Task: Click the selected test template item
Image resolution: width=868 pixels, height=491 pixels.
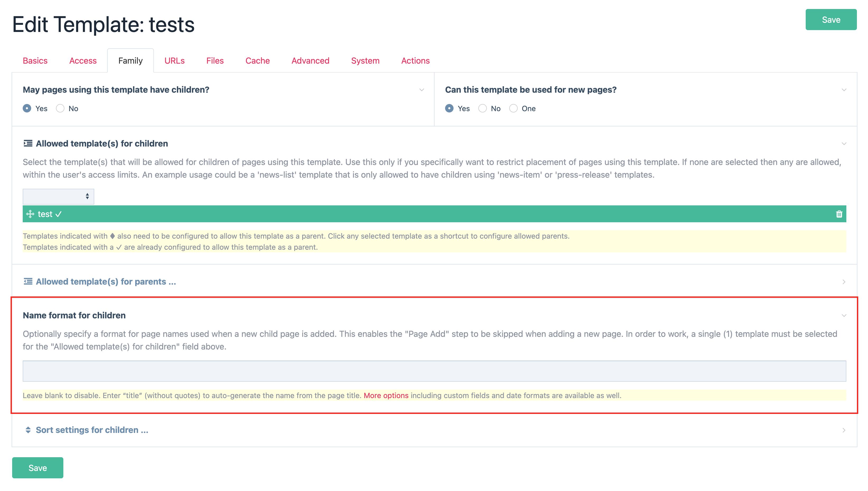Action: 45,214
